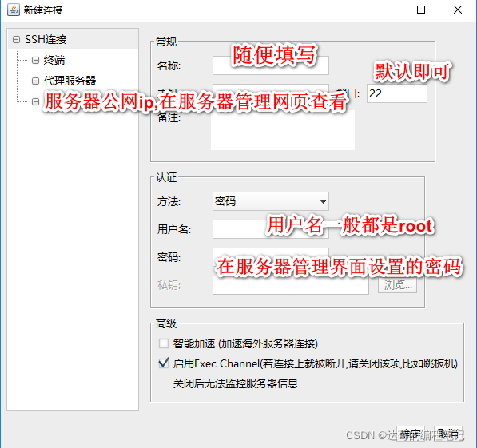
Task: Minimize the 新建连接 window
Action: [385, 10]
